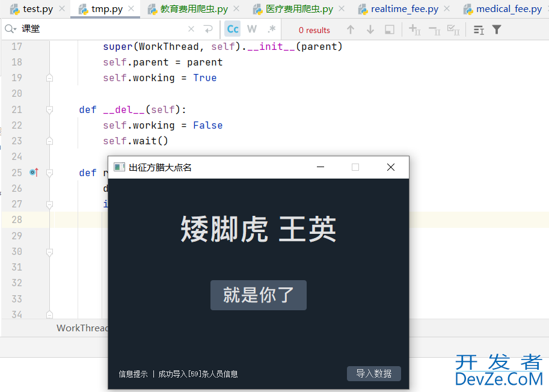Toggle the search-in-selection icon

(x=390, y=29)
